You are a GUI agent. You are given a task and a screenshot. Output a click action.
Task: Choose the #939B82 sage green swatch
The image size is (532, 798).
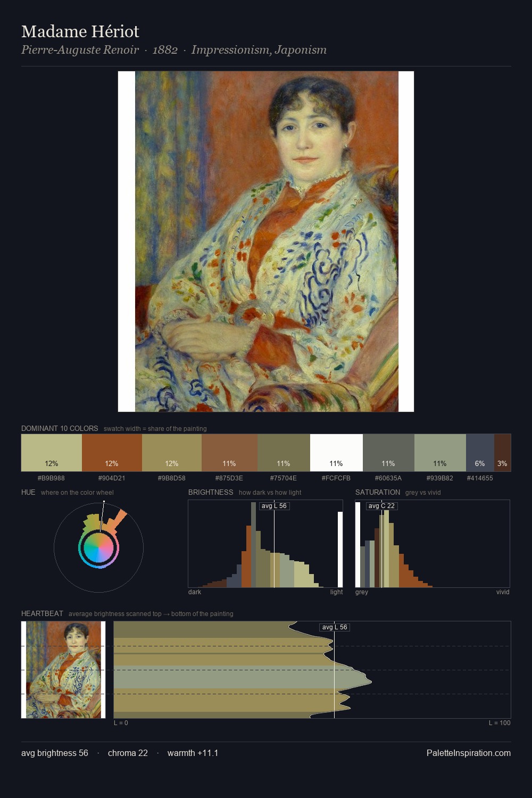(440, 453)
